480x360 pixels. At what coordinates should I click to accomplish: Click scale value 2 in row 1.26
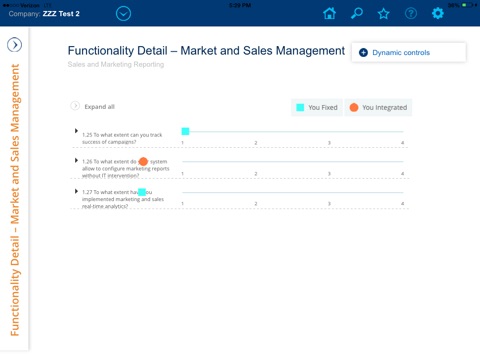click(x=256, y=174)
